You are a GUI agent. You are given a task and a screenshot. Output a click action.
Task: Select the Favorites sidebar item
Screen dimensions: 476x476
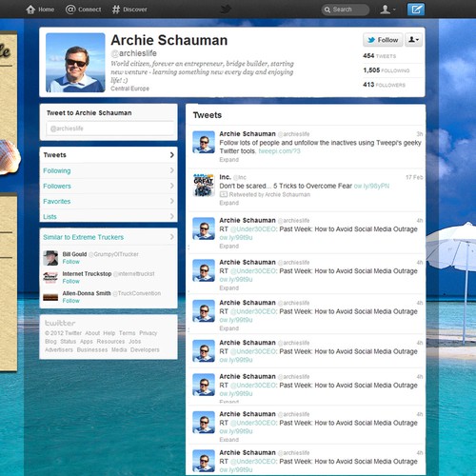[109, 201]
